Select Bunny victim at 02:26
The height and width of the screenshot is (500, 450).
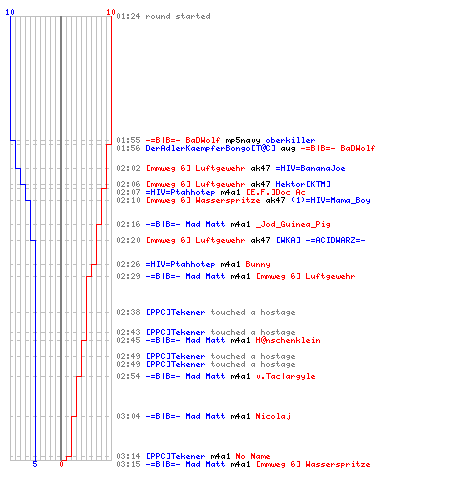[258, 264]
